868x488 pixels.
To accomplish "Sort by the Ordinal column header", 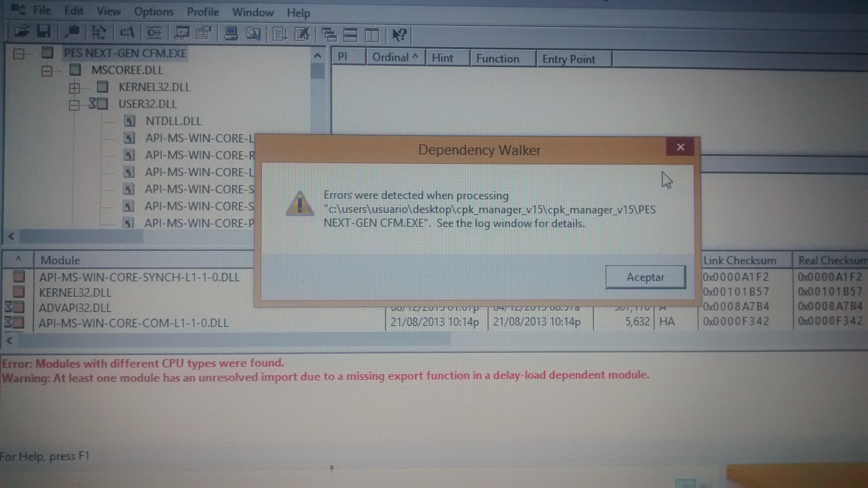I will click(395, 57).
